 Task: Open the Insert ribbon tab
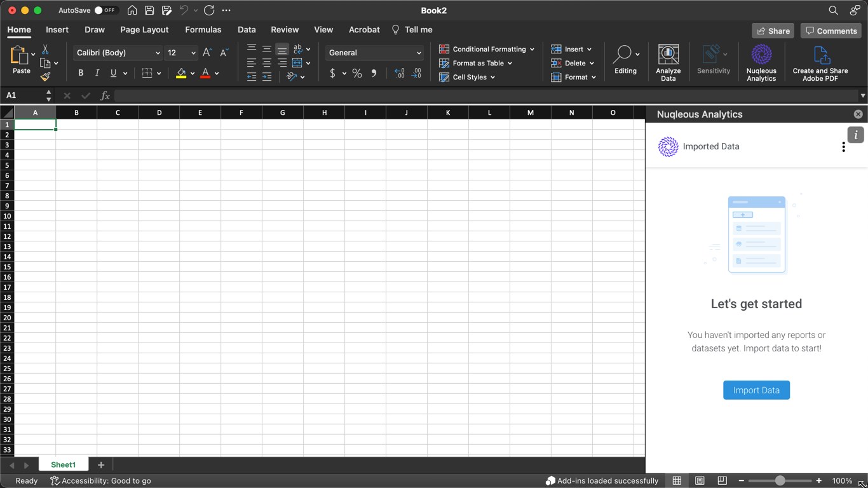pos(57,30)
